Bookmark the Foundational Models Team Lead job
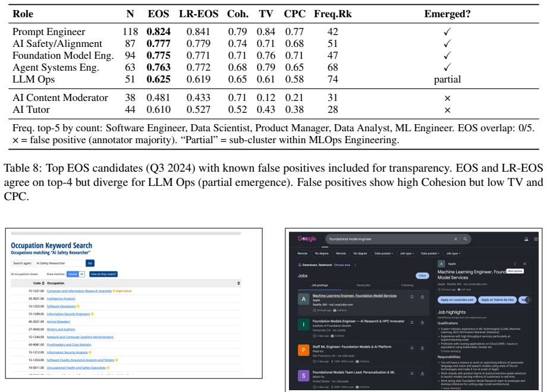 [x=412, y=373]
